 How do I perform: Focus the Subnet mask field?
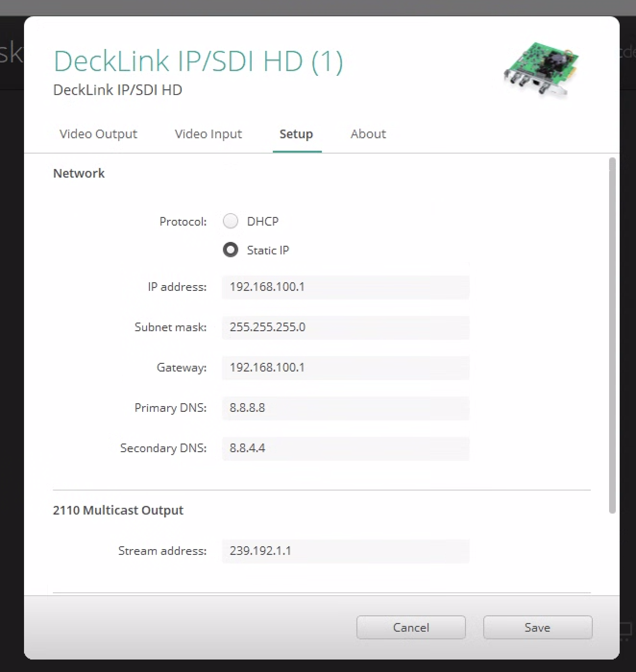345,327
